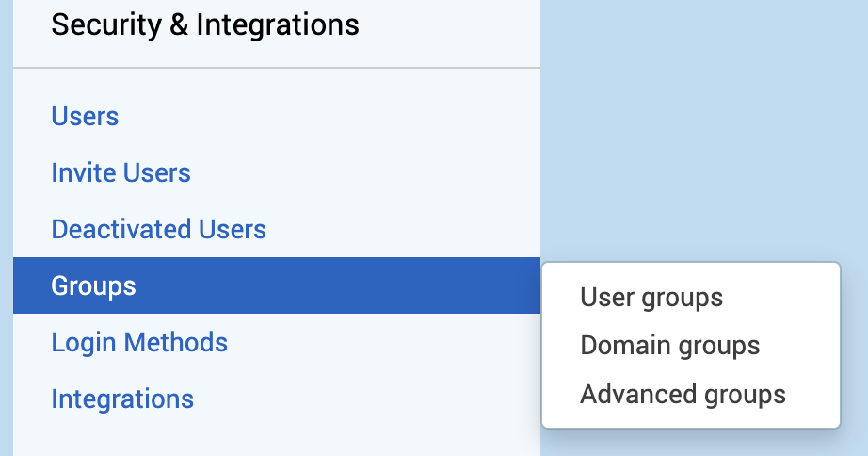Select Domain groups in the submenu
This screenshot has width=868, height=456.
(669, 346)
